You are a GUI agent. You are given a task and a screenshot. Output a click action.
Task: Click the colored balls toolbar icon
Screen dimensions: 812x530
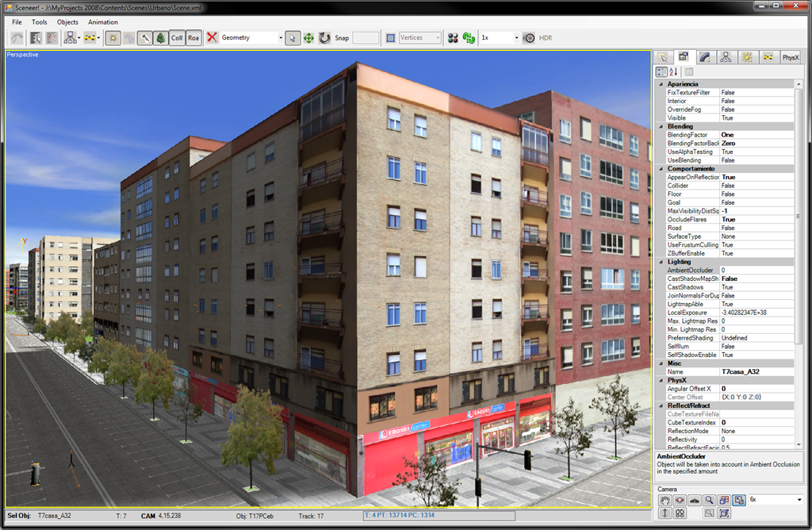[453, 38]
